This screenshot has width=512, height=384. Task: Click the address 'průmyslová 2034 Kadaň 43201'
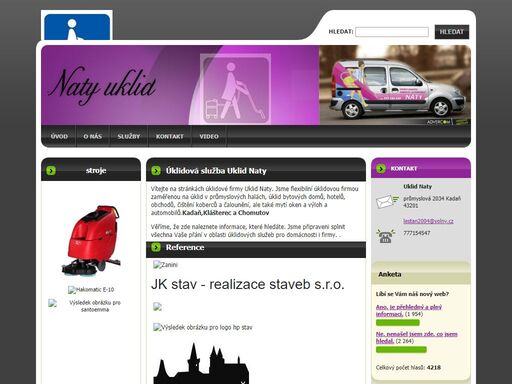pyautogui.click(x=432, y=202)
